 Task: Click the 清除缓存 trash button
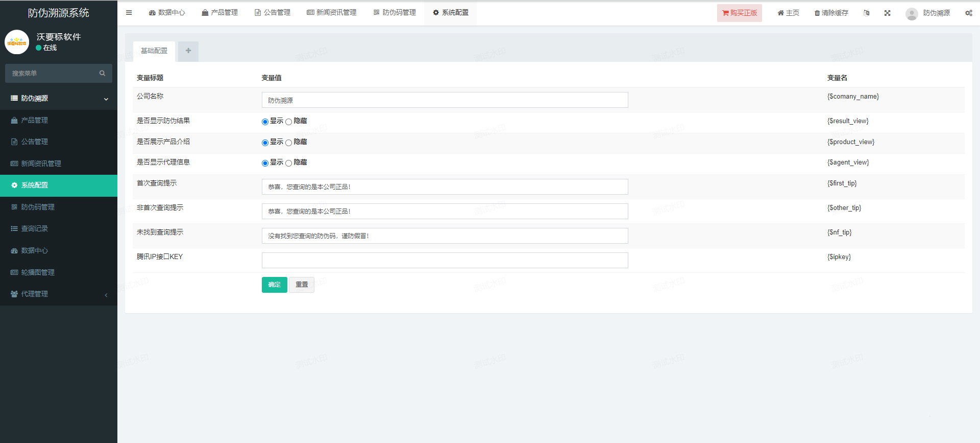tap(831, 13)
